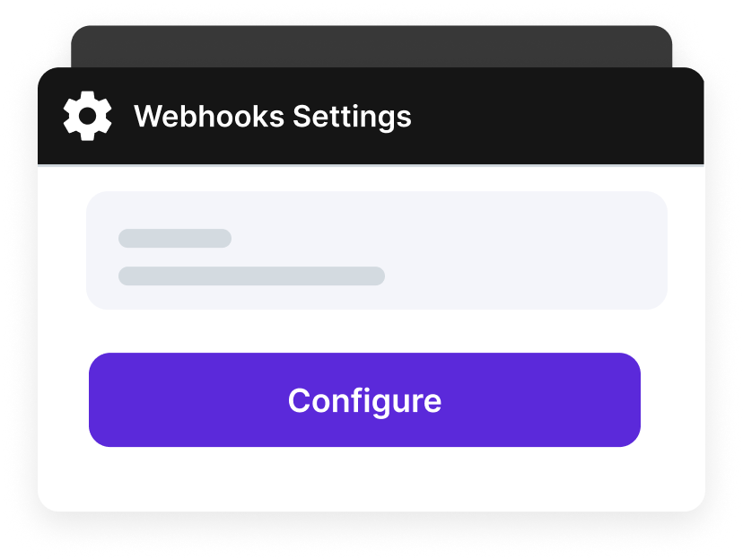This screenshot has height=560, width=743.
Task: Click white margin beside the Configure button
Action: click(x=673, y=400)
